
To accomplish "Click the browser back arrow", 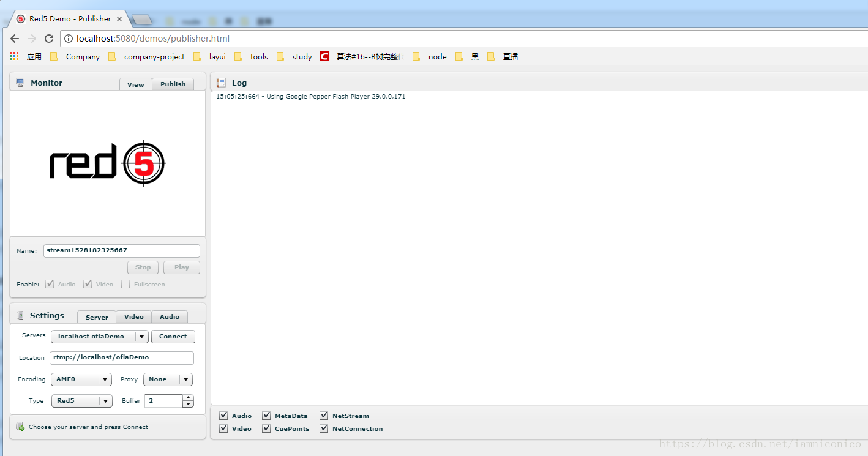I will (15, 39).
